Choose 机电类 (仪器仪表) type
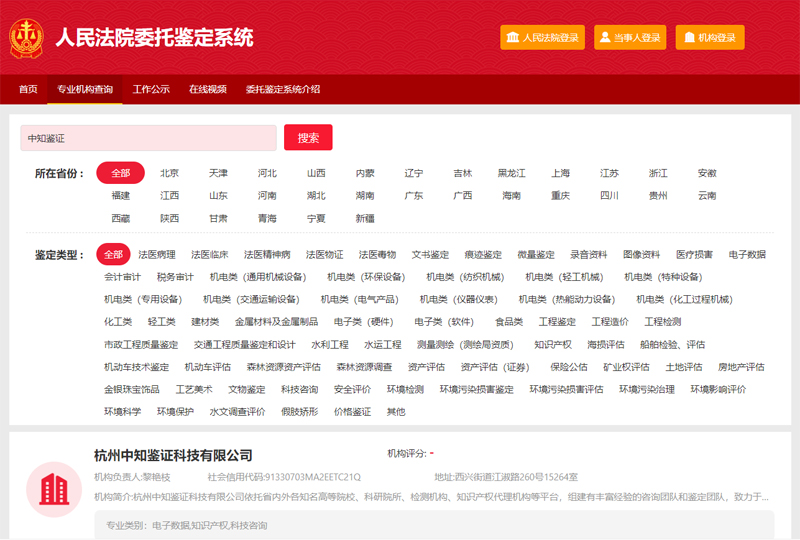800x540 pixels. pyautogui.click(x=458, y=299)
